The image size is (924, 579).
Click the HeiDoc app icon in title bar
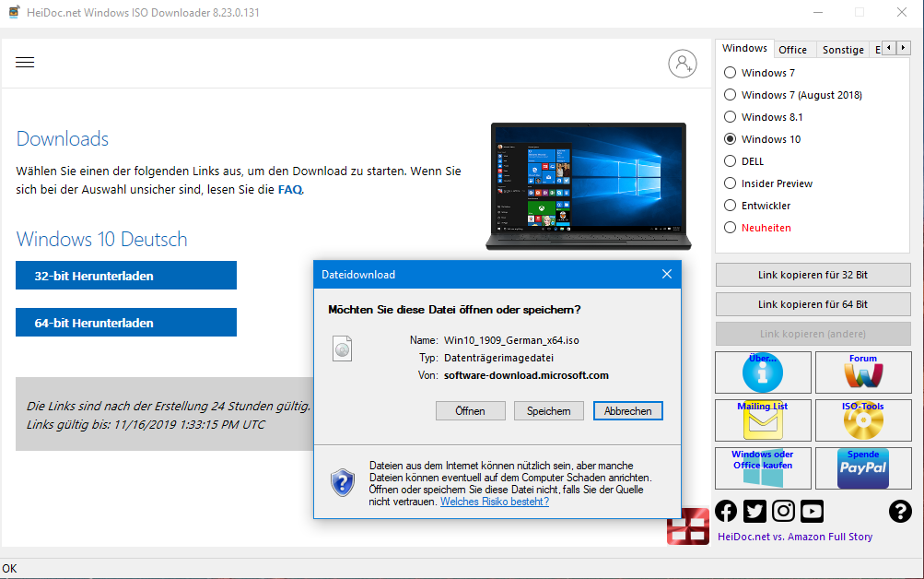14,12
